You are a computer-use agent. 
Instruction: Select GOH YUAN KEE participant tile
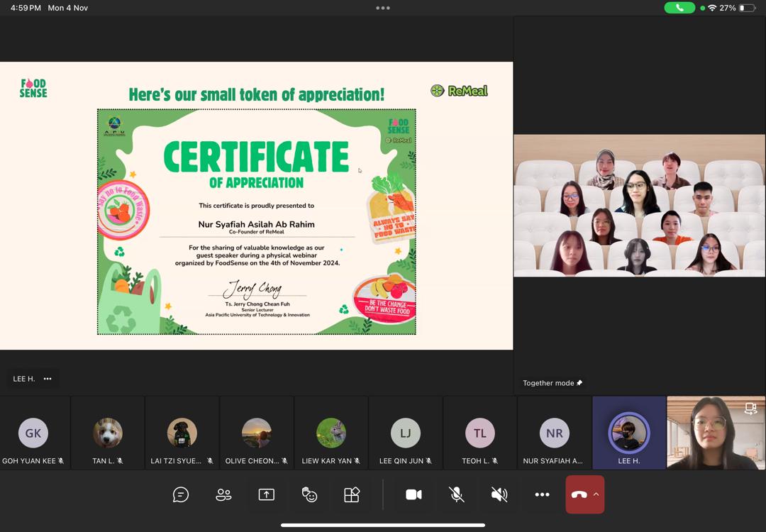[35, 433]
